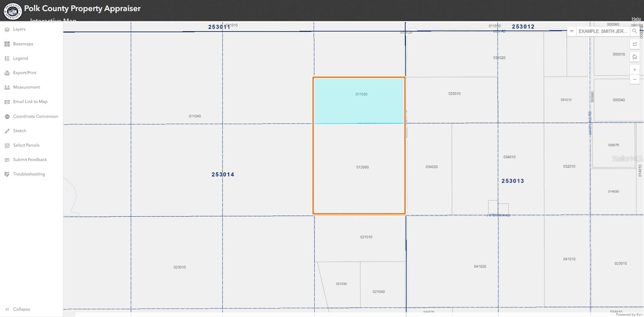Open the Help link
Viewport: 644px width, 317px height.
pyautogui.click(x=636, y=19)
